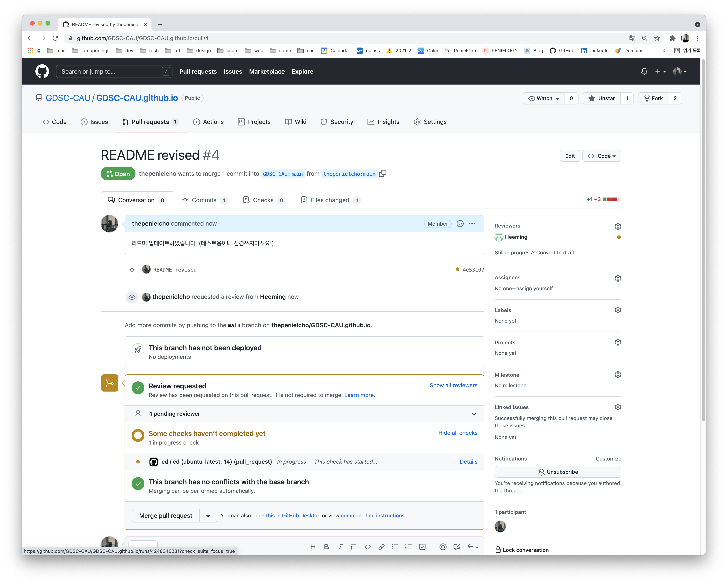Click the cross-reference icon in editor
This screenshot has height=584, width=728.
click(457, 547)
